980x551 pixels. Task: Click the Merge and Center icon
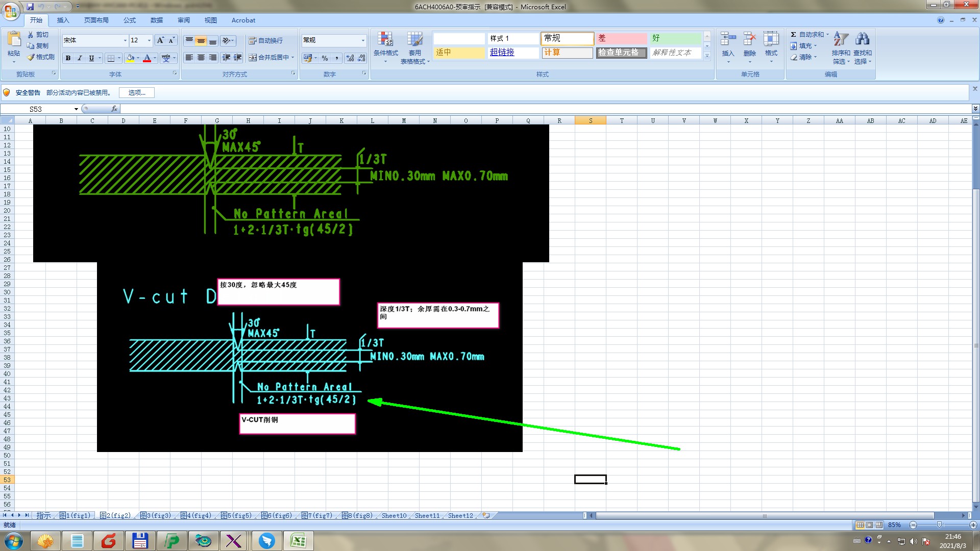coord(253,58)
